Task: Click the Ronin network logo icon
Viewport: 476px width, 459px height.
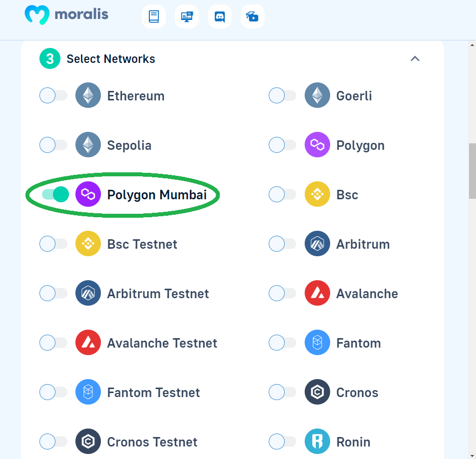Action: [x=317, y=442]
